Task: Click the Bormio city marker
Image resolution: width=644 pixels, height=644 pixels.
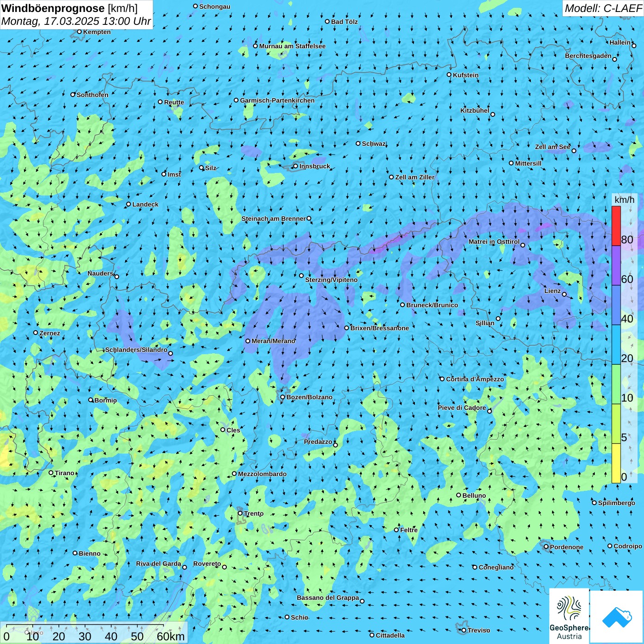Action: pos(91,400)
